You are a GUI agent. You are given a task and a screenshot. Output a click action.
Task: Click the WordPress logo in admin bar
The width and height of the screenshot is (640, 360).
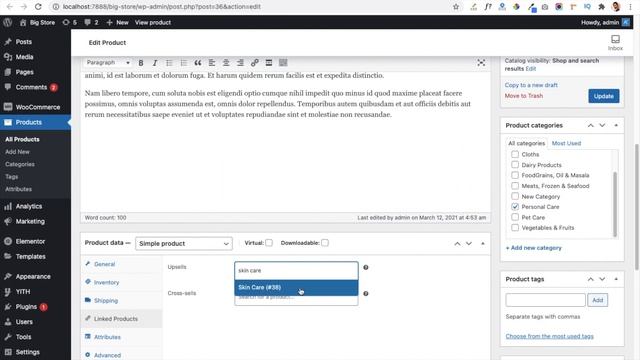point(7,22)
